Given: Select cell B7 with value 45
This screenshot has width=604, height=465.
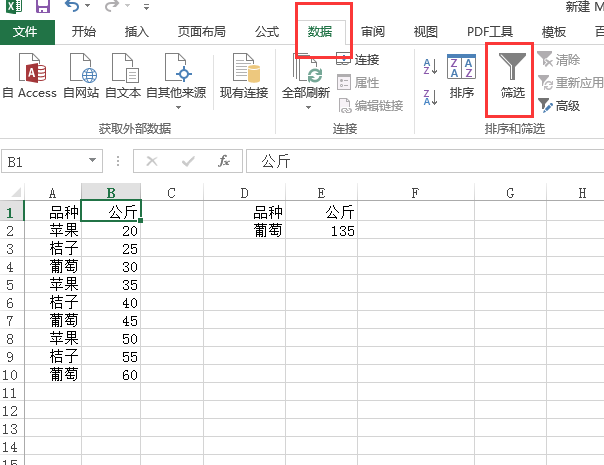Looking at the screenshot, I should [111, 321].
